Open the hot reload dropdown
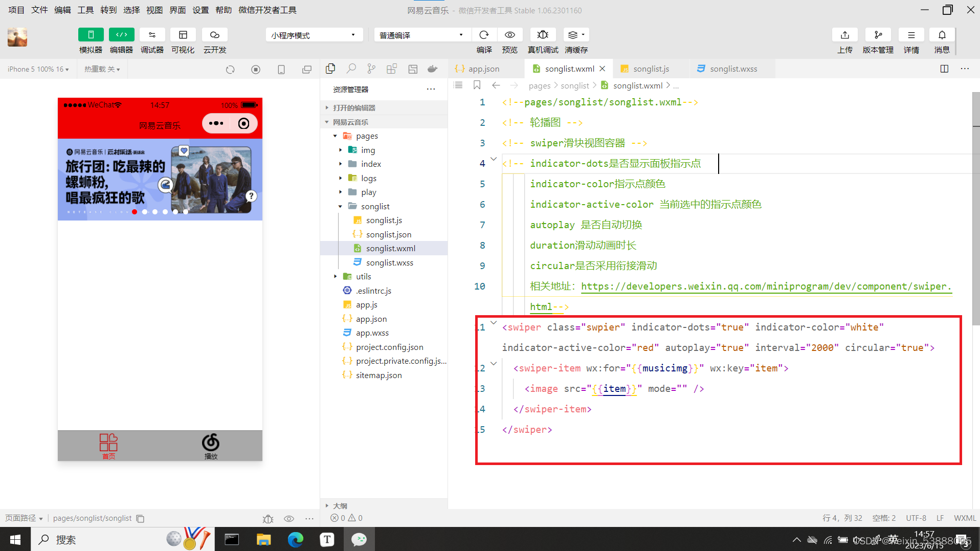 click(102, 69)
